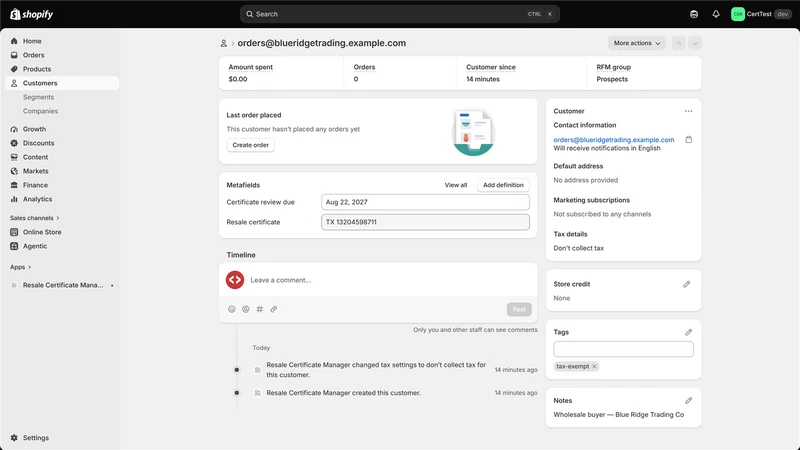Mention staff with @ icon
This screenshot has height=450, width=800.
click(245, 309)
